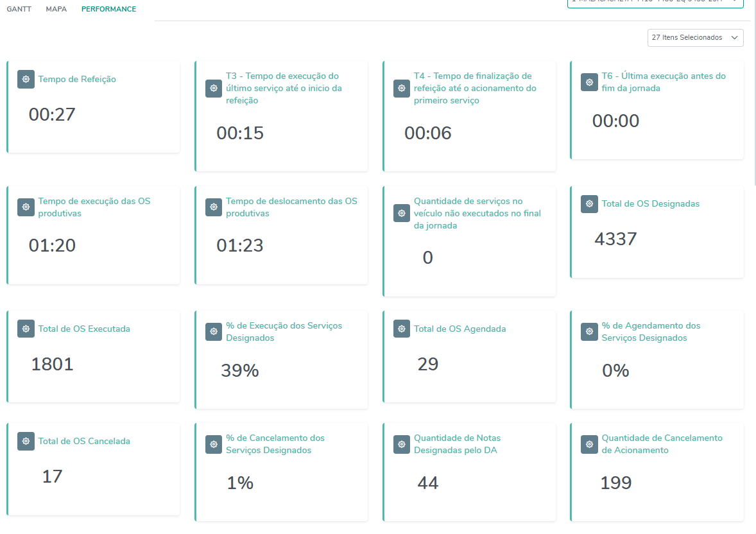This screenshot has width=756, height=534.
Task: Open the 27 Itens Selecionados dropdown
Action: coord(695,38)
